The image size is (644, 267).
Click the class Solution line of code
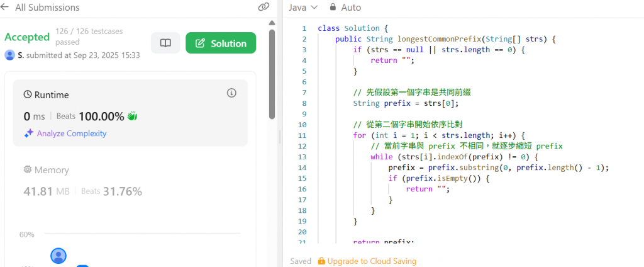pos(352,28)
